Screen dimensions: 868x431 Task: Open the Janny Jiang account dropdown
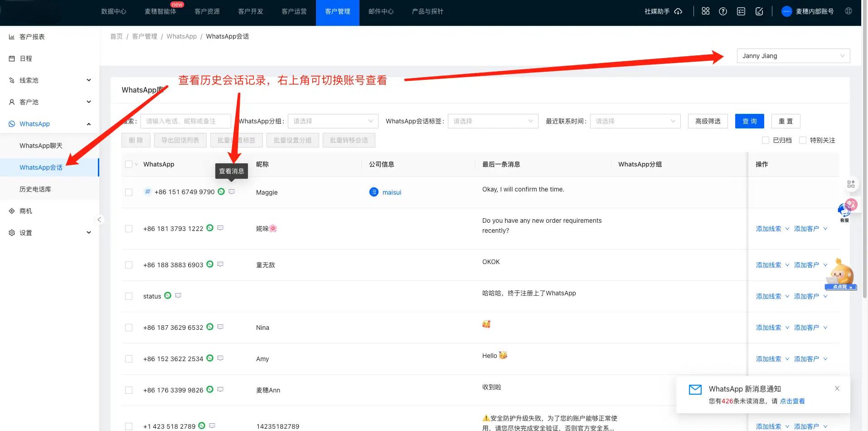tap(793, 56)
